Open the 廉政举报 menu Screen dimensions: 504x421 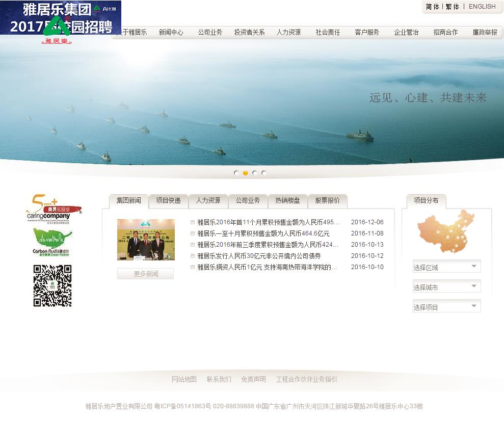[x=485, y=32]
